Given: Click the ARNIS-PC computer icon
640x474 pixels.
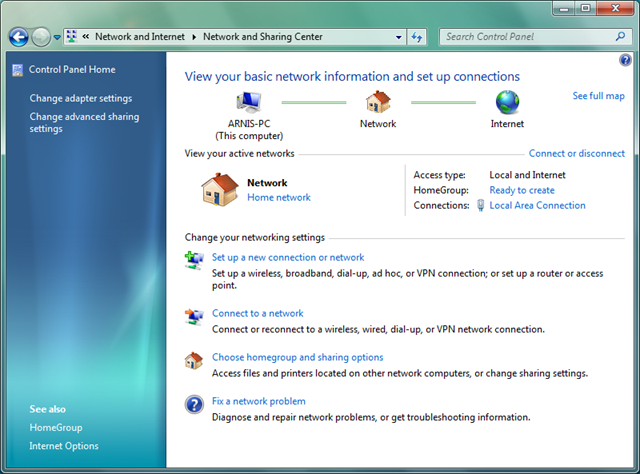Looking at the screenshot, I should tap(249, 102).
